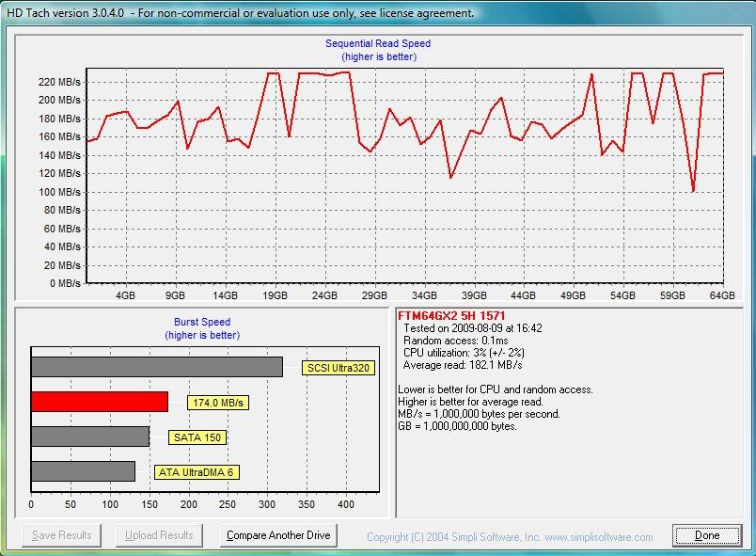Click the 174.0 MB/s yellow label
This screenshot has width=756, height=556.
pyautogui.click(x=218, y=403)
